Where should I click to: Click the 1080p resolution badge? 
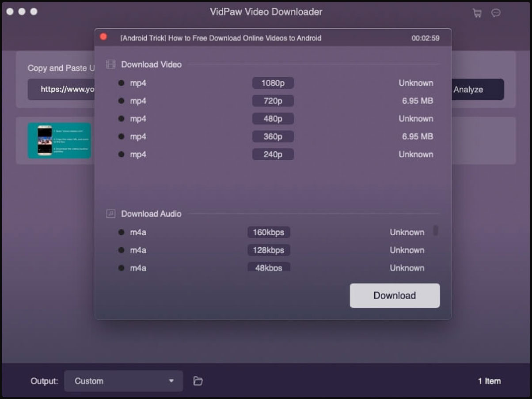click(x=273, y=83)
